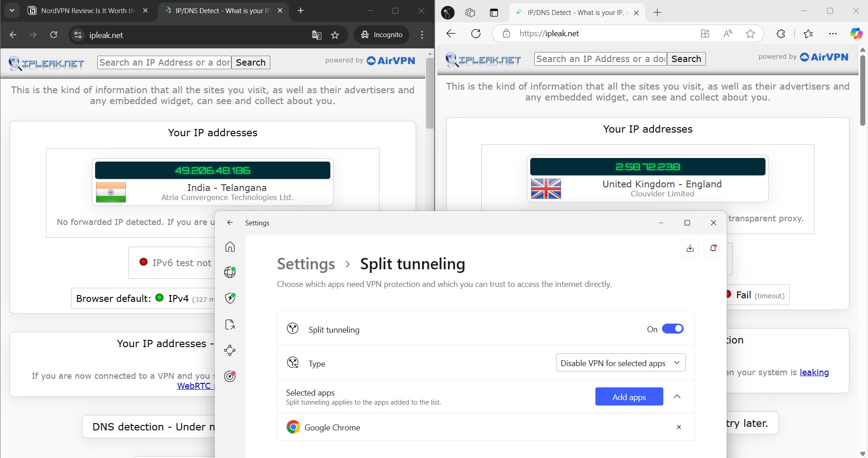The width and height of the screenshot is (868, 458).
Task: Click Read aloud icon in Edge address bar
Action: (x=728, y=33)
